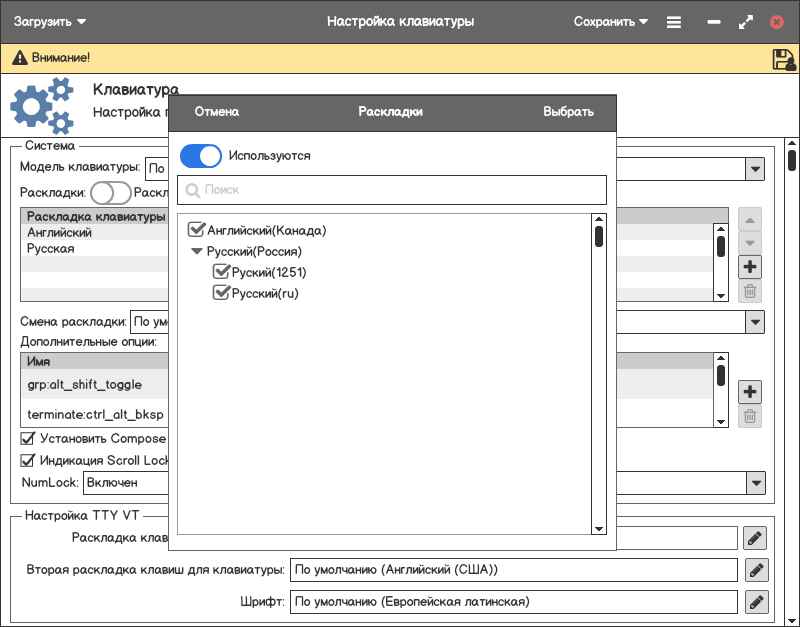Open the hamburger menu in title bar

click(674, 22)
